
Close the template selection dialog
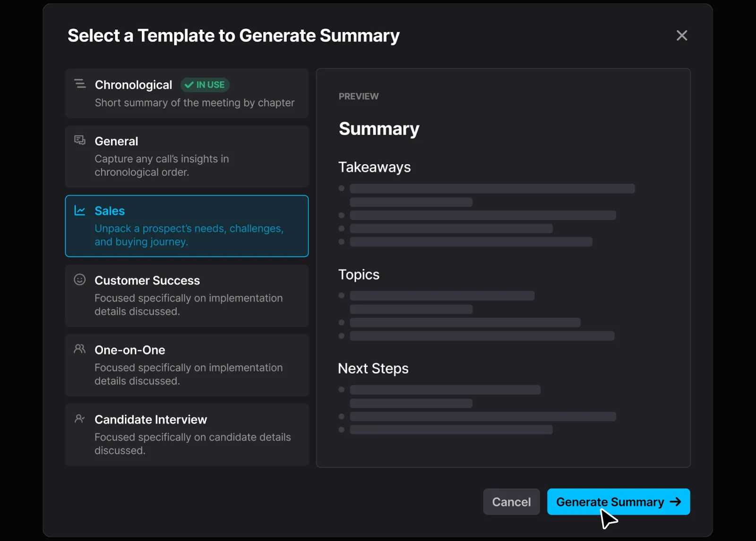[682, 35]
